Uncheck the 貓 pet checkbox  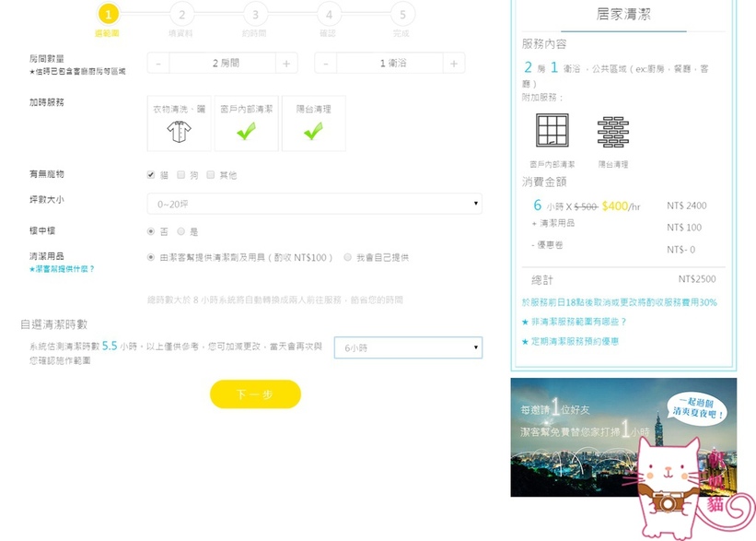click(151, 175)
